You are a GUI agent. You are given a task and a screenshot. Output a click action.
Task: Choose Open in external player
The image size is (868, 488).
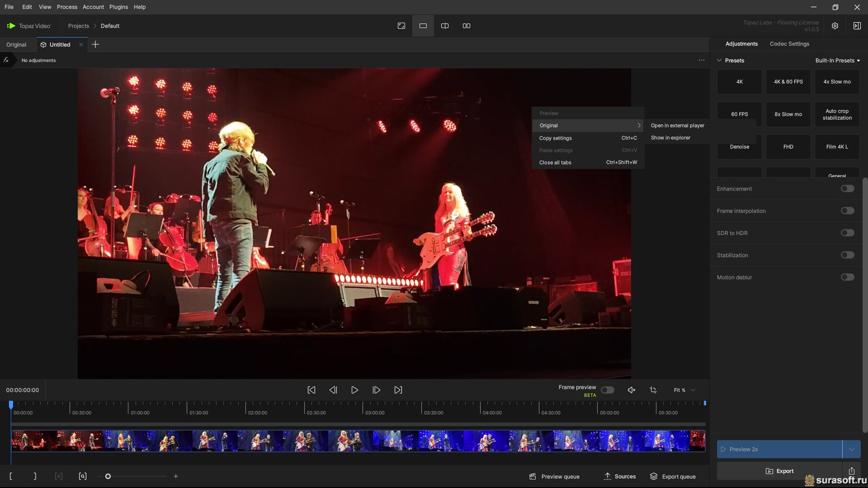tap(677, 125)
